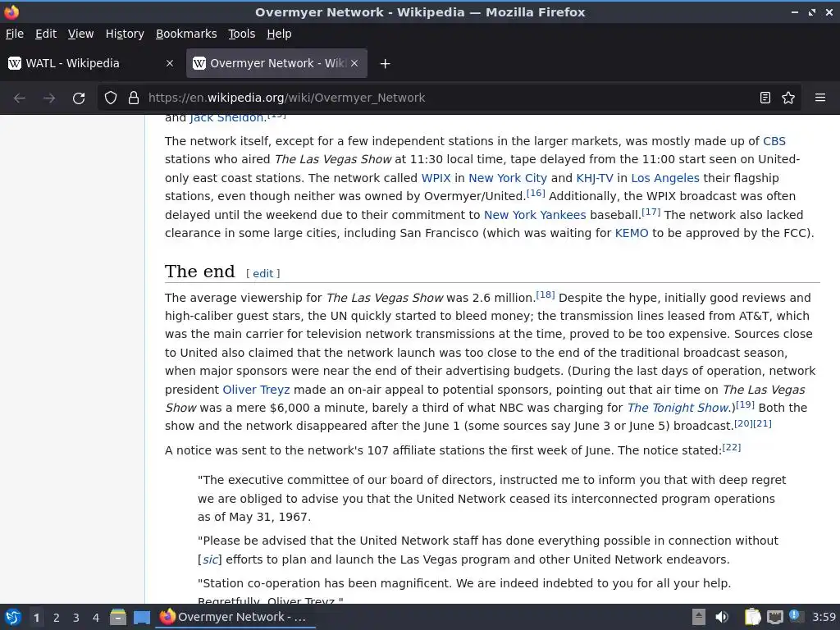Screen dimensions: 840x630
Task: Open the WPIX link
Action: [436, 178]
